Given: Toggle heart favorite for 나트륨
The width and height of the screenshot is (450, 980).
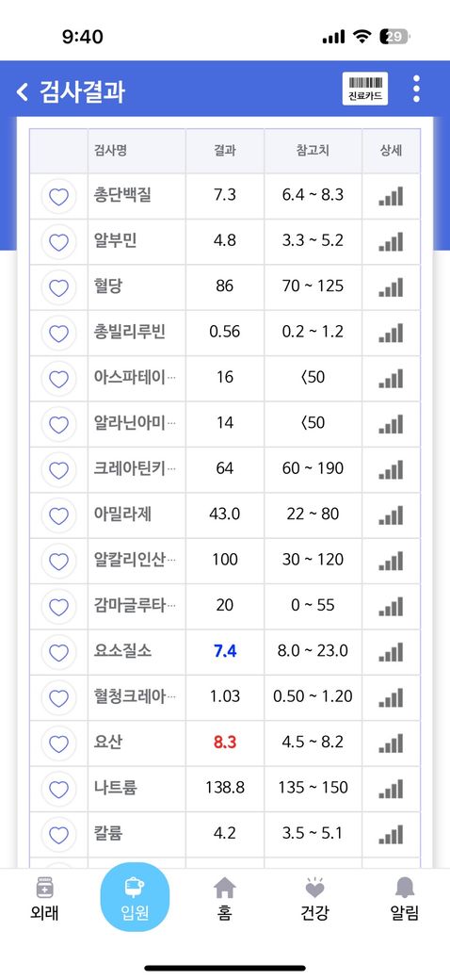Looking at the screenshot, I should (58, 790).
